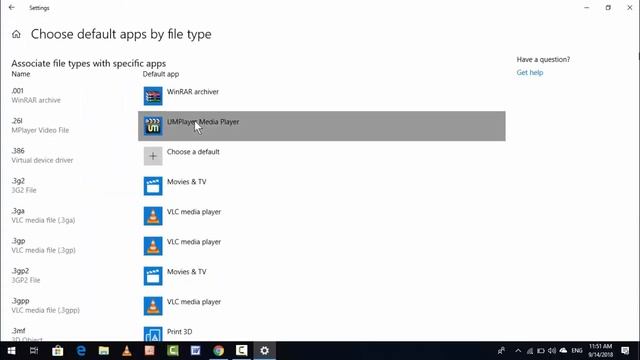Click Movies & TV icon for .3gp2

point(153,276)
